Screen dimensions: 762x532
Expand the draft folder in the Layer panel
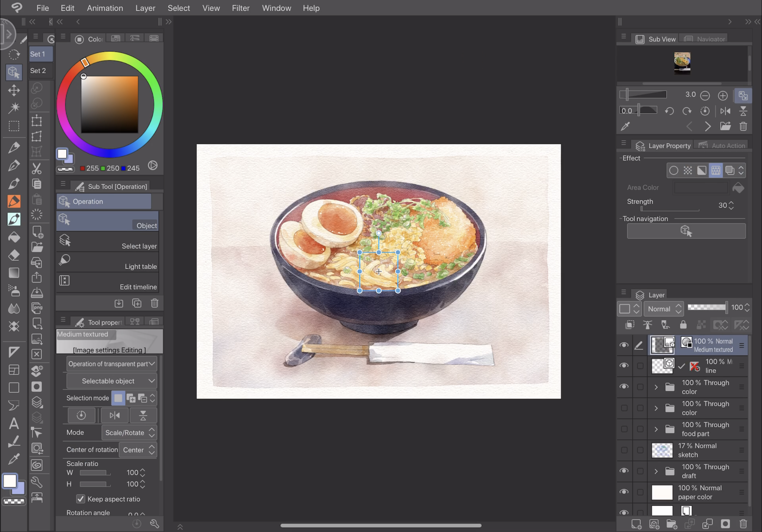coord(656,471)
